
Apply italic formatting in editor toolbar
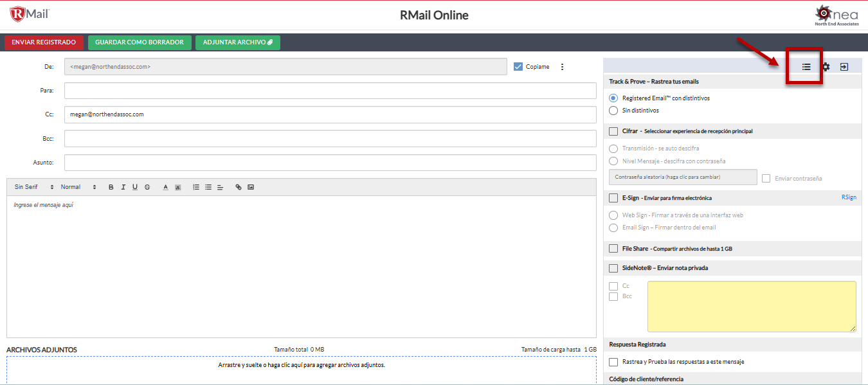123,187
